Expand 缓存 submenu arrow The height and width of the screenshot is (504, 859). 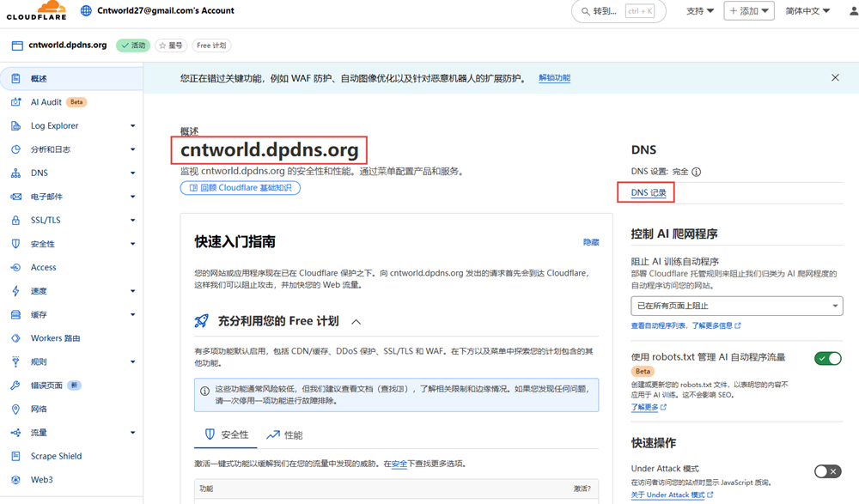tap(132, 314)
